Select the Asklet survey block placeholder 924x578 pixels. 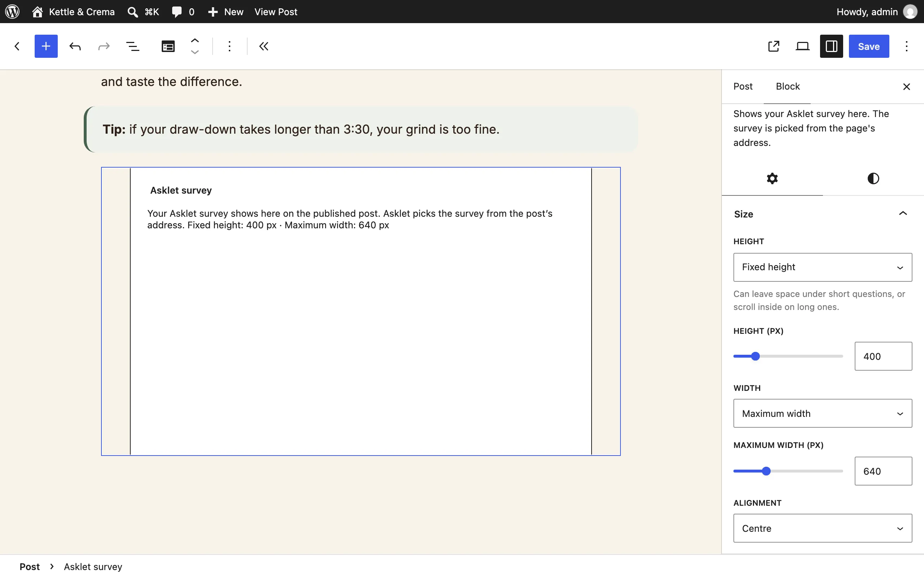point(361,311)
